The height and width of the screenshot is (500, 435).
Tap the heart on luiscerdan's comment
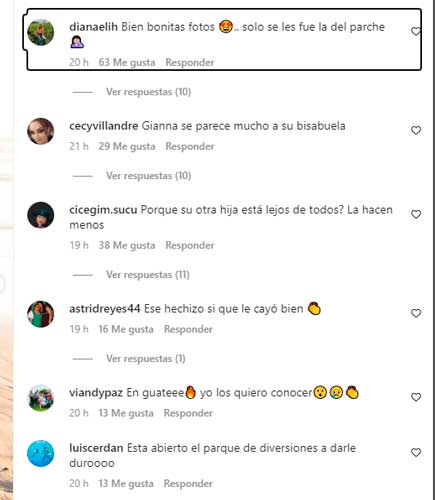pyautogui.click(x=416, y=452)
